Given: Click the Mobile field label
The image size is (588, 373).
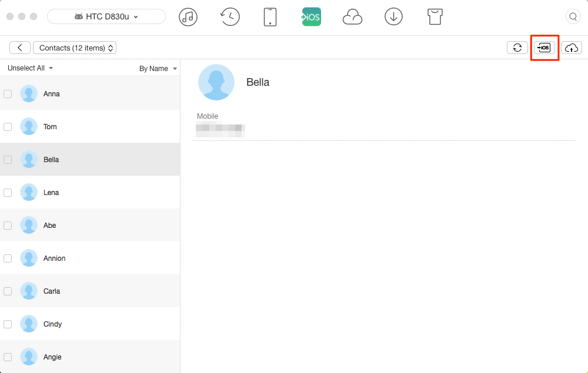Looking at the screenshot, I should (x=208, y=116).
